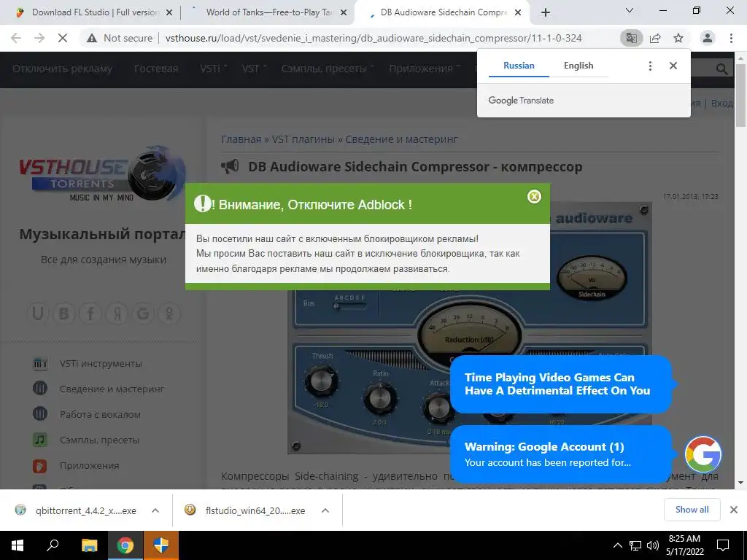Image resolution: width=747 pixels, height=560 pixels.
Task: Click the Video Games notification bubble
Action: coord(561,384)
